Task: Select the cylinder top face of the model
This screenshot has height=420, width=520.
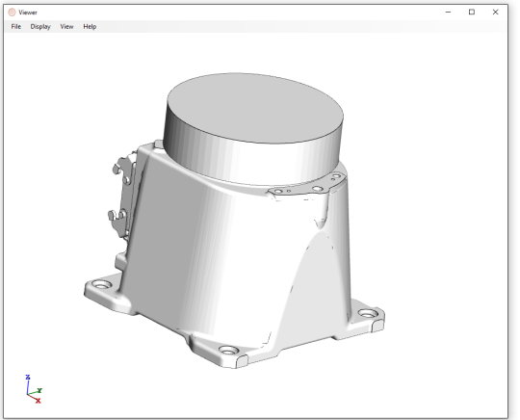Action: click(255, 108)
